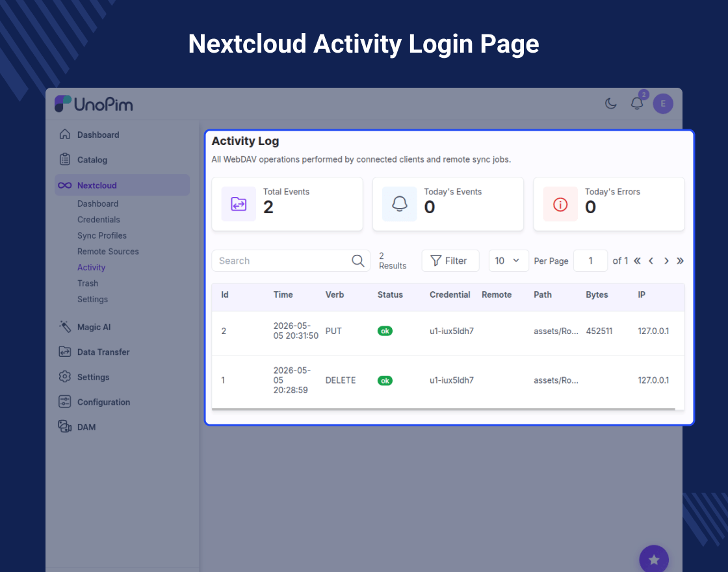Click the purple star floating button
The height and width of the screenshot is (572, 728).
point(654,560)
